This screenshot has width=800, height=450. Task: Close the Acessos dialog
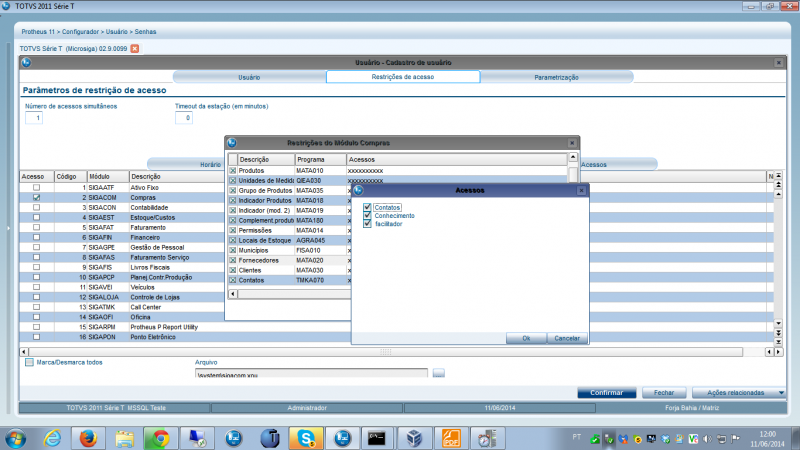(581, 190)
